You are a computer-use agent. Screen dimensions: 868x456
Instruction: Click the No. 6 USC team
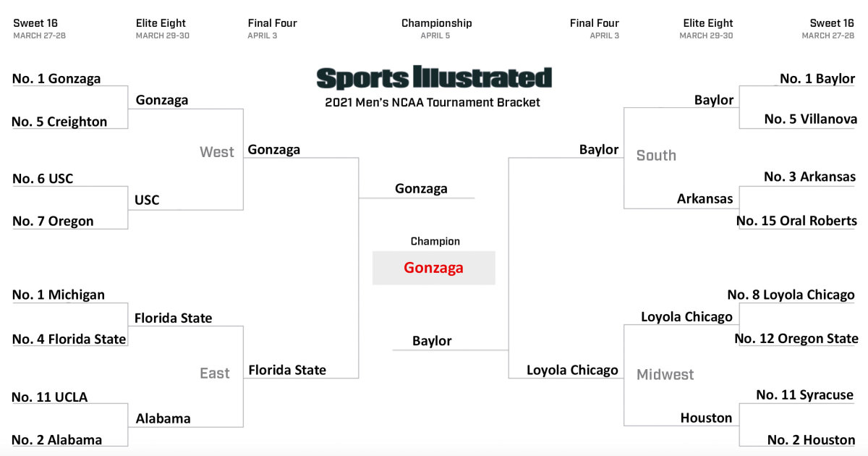(43, 178)
